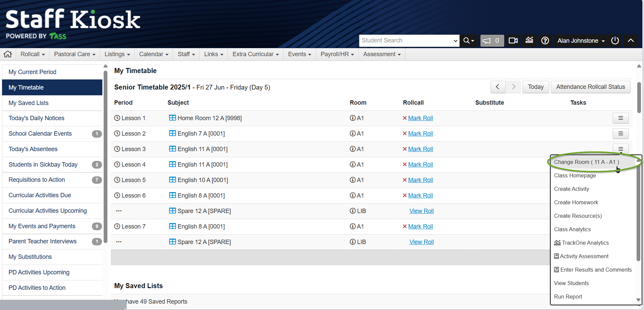Select Change Room (11 A - A1) option
This screenshot has width=644, height=310.
click(586, 162)
